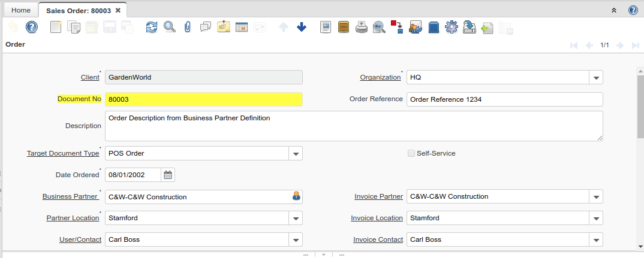Switch to the Home tab
Viewport: 644px width, 258px height.
point(21,10)
